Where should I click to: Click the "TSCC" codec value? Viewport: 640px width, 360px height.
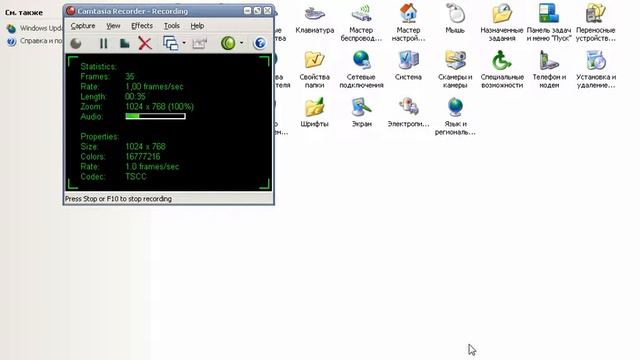136,177
